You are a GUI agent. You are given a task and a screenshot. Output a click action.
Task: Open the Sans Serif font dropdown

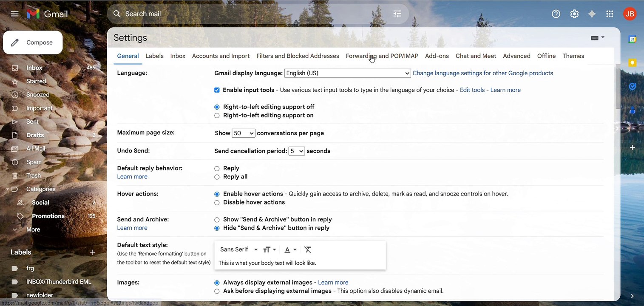coord(239,249)
